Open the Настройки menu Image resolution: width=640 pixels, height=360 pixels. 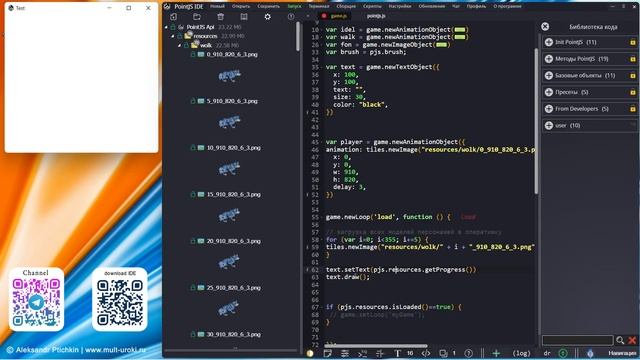400,6
